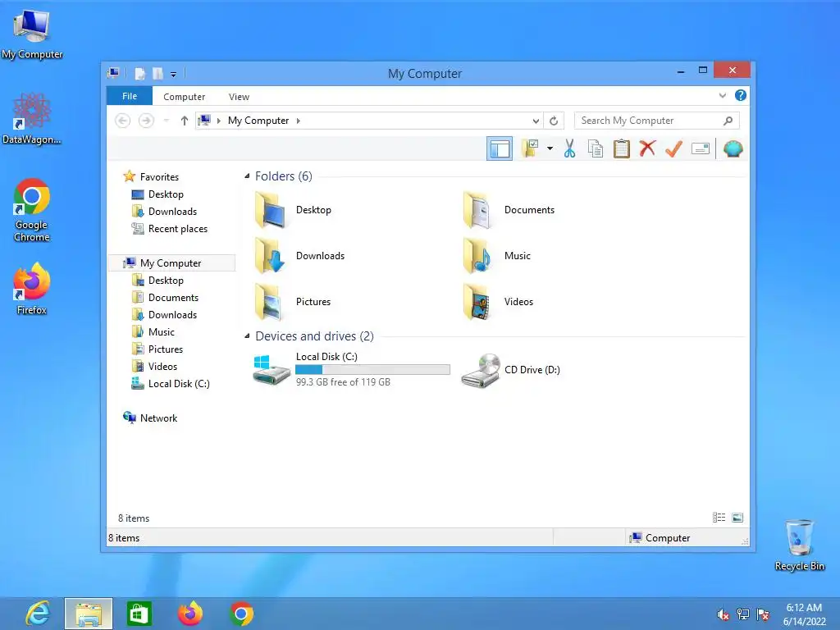This screenshot has width=840, height=630.
Task: Open the Computer ribbon tab
Action: (x=185, y=97)
